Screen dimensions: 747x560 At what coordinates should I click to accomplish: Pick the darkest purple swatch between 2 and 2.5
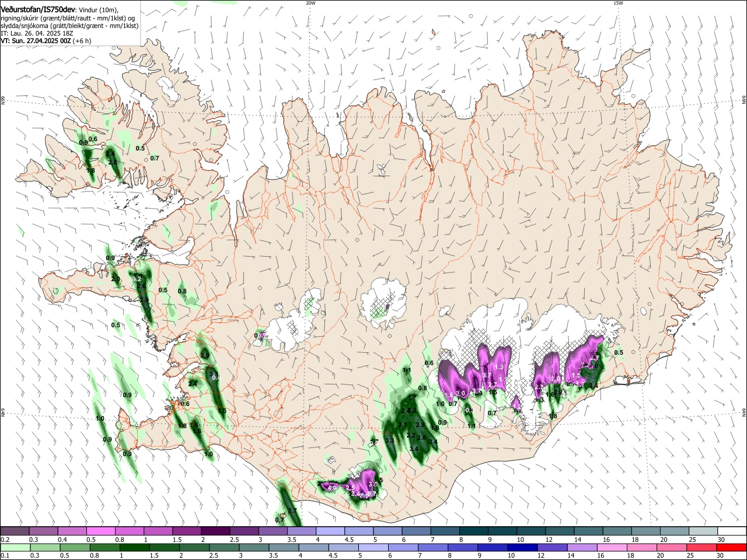215,531
